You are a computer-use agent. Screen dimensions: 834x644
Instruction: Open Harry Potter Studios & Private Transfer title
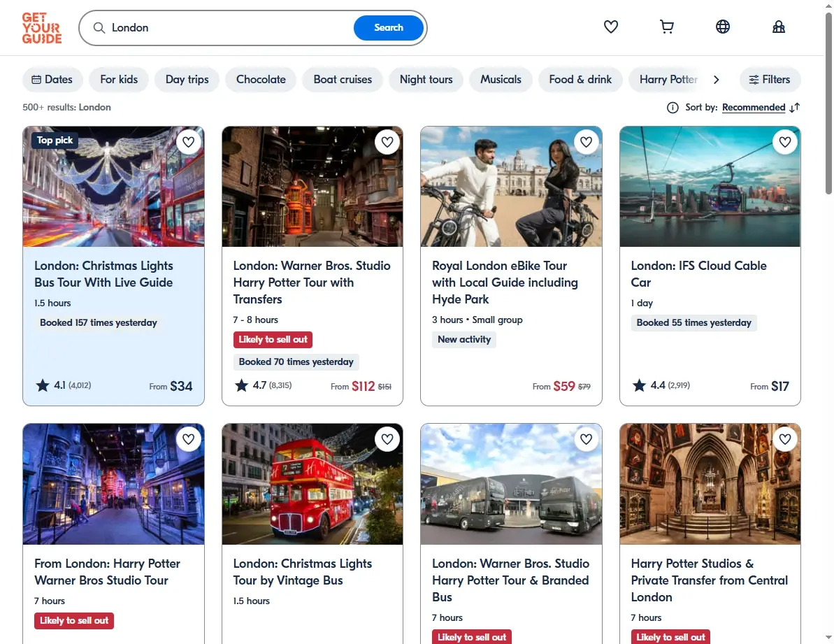click(709, 580)
